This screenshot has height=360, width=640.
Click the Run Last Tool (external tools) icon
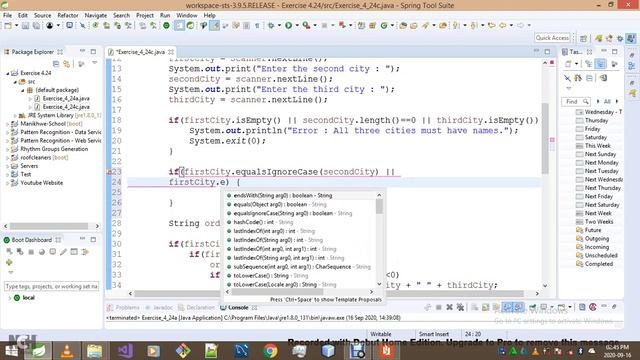pos(307,25)
